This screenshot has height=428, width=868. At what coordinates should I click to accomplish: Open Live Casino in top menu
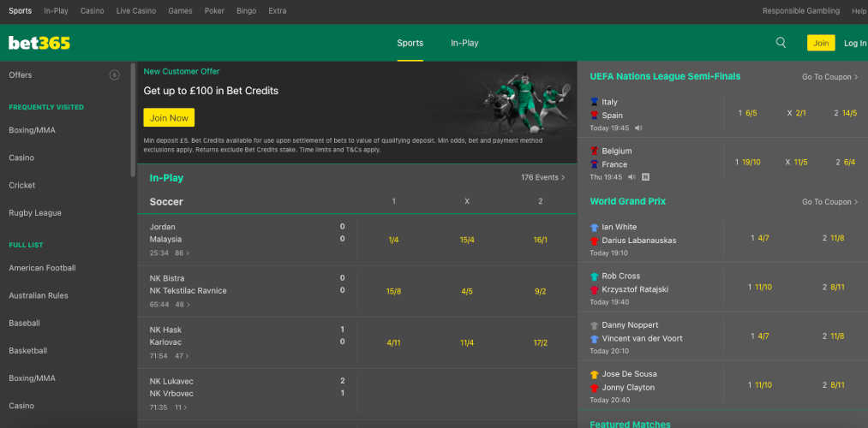pyautogui.click(x=136, y=10)
